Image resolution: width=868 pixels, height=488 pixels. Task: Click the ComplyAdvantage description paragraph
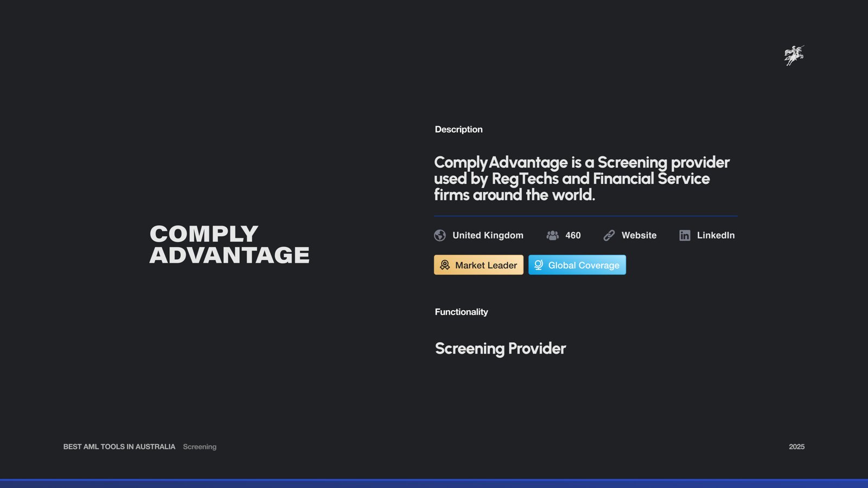(x=582, y=178)
